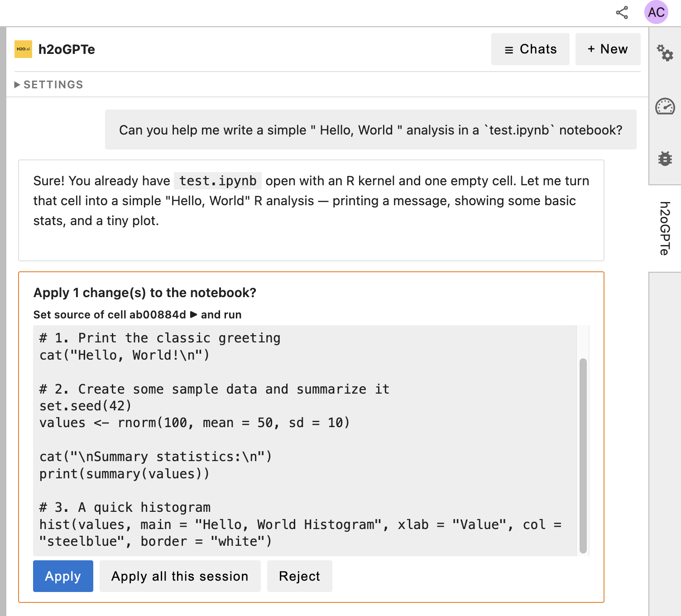This screenshot has height=616, width=681.
Task: Open the debugger bug icon
Action: (665, 159)
